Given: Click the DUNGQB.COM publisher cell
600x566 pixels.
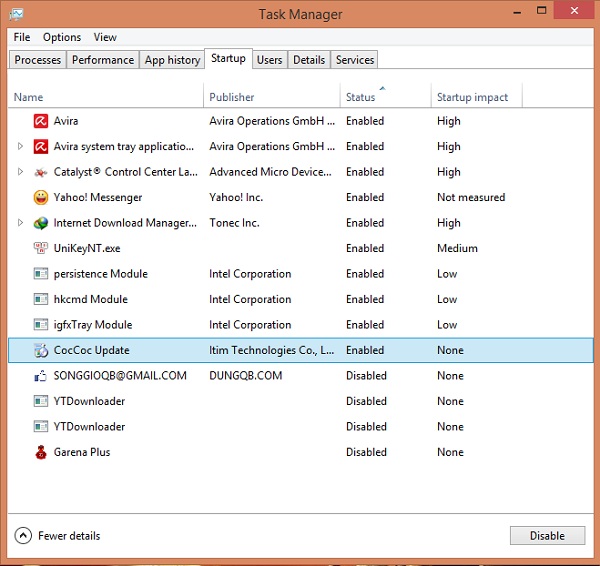Looking at the screenshot, I should coord(246,376).
